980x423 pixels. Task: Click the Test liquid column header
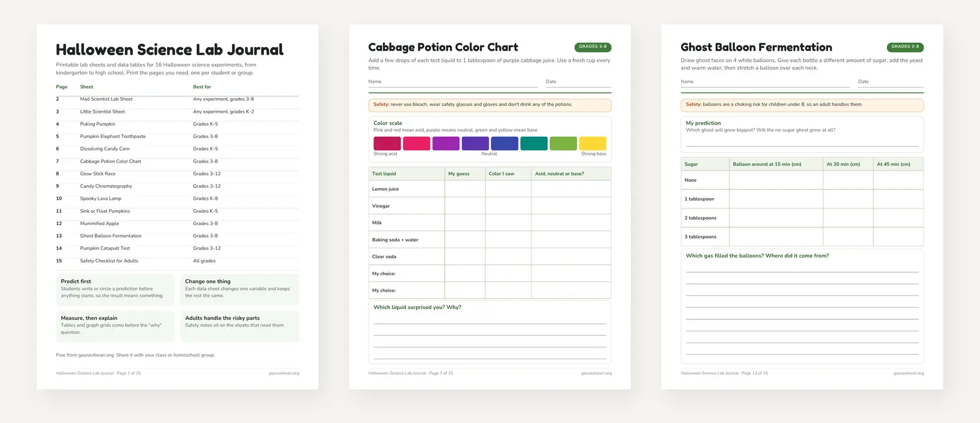[384, 174]
